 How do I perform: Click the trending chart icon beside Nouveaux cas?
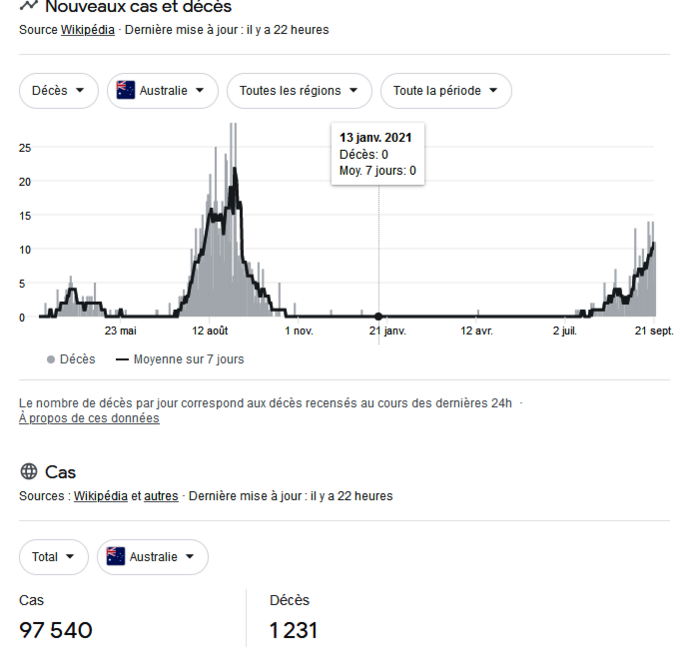(x=28, y=6)
